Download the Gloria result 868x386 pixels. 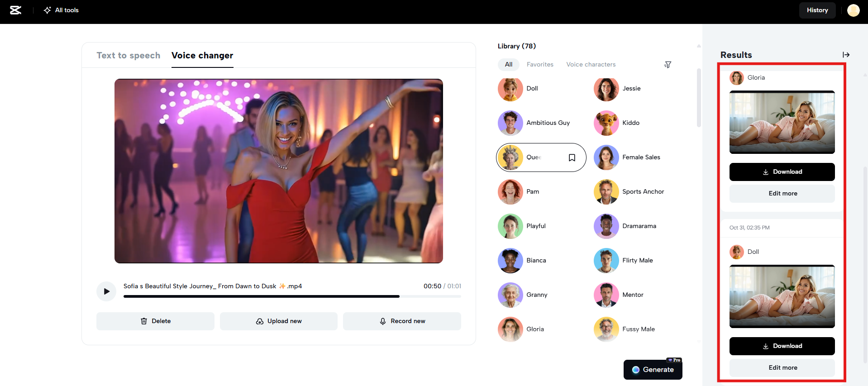point(782,172)
